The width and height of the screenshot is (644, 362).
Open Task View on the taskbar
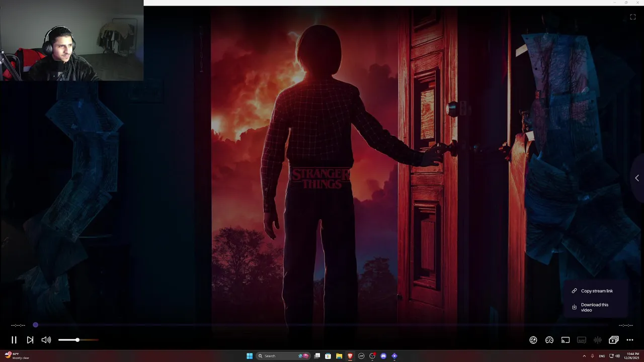[x=317, y=356]
